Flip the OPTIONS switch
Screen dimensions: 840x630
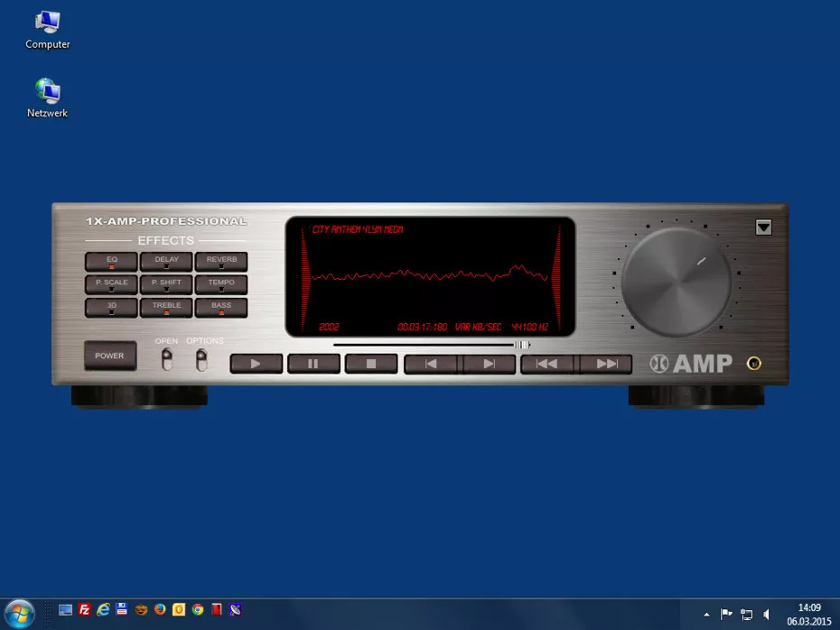coord(202,358)
